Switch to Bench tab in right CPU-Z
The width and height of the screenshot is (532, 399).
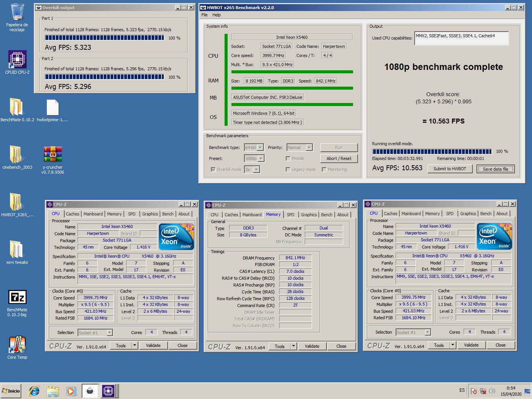486,214
